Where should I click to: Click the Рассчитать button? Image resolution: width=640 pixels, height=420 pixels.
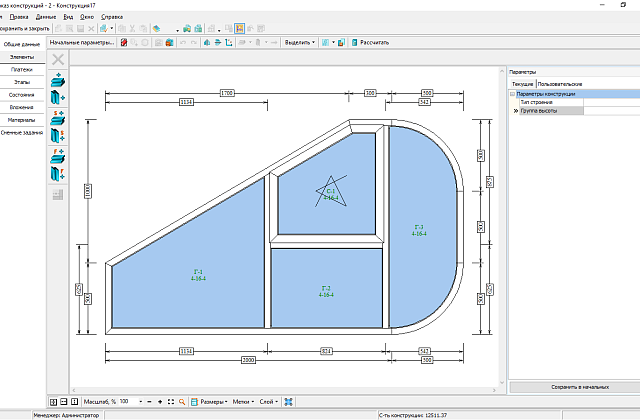click(x=370, y=42)
